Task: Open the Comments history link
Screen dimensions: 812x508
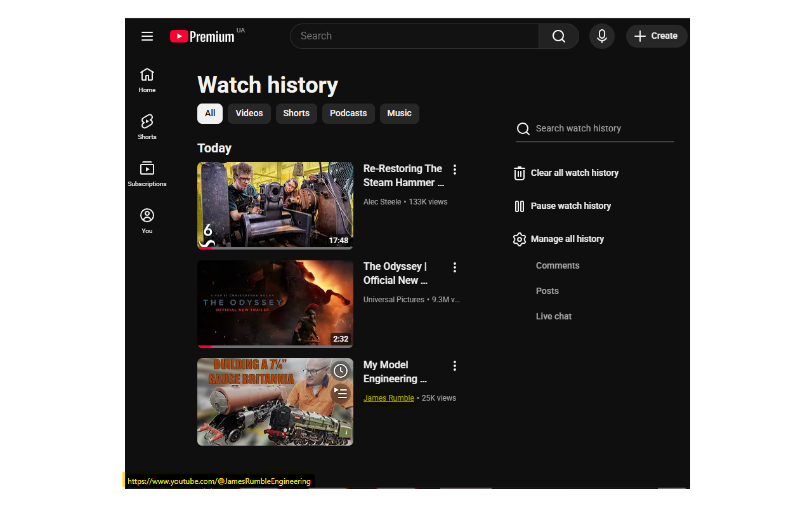Action: pyautogui.click(x=558, y=265)
